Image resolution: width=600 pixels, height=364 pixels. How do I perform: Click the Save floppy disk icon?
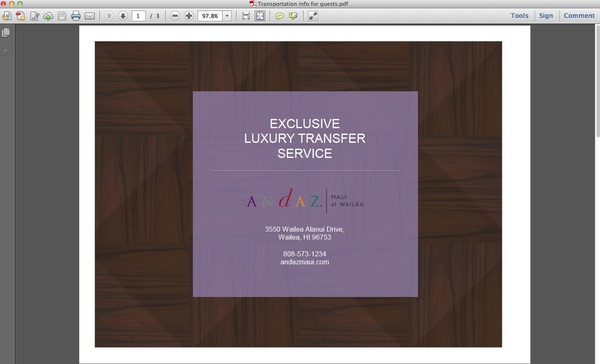coord(62,16)
